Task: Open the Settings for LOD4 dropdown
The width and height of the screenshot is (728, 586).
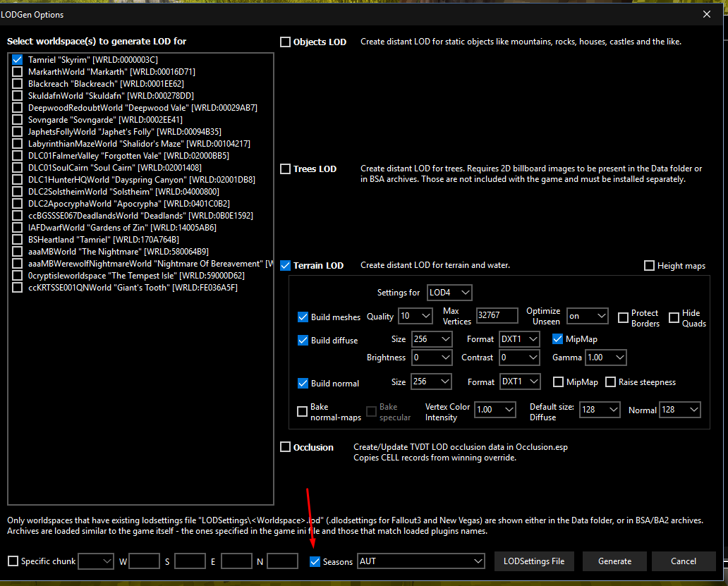Action: point(449,293)
